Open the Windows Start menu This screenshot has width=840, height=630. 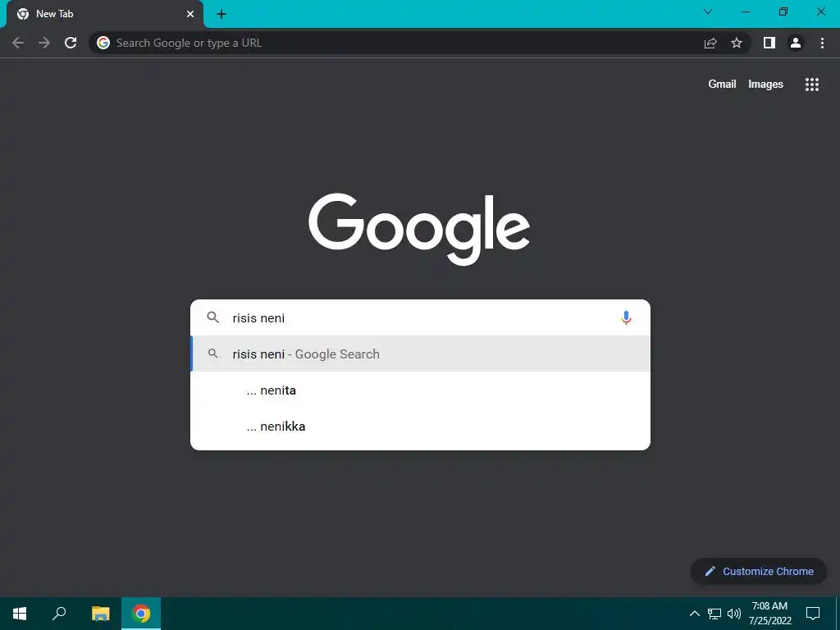pos(20,614)
